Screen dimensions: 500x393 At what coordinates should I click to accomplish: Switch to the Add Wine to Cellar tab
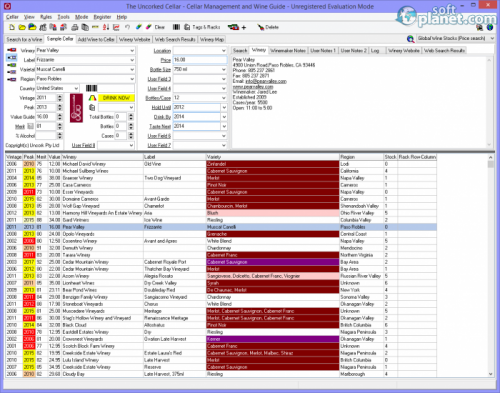(x=96, y=40)
